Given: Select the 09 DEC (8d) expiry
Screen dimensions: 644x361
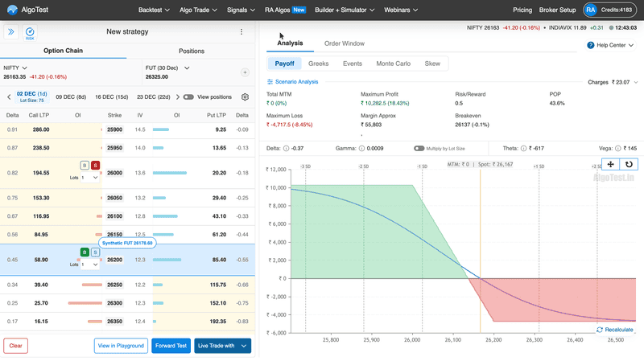Looking at the screenshot, I should point(71,97).
